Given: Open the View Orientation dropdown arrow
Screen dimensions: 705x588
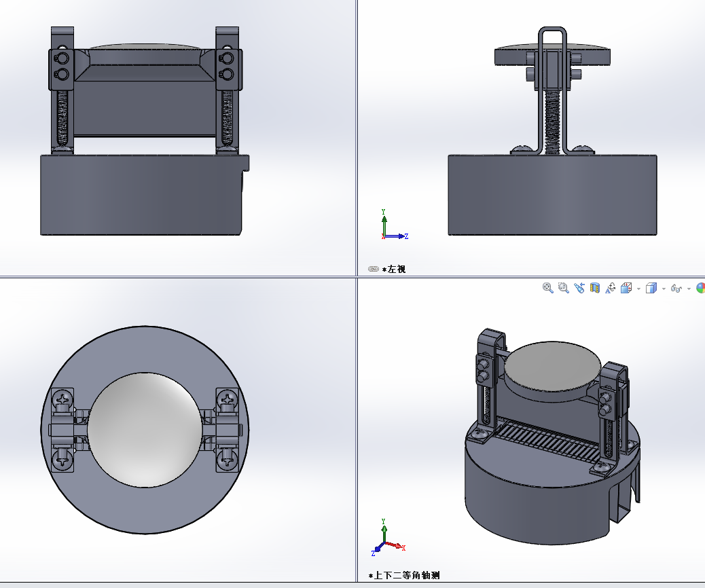Looking at the screenshot, I should tap(638, 289).
